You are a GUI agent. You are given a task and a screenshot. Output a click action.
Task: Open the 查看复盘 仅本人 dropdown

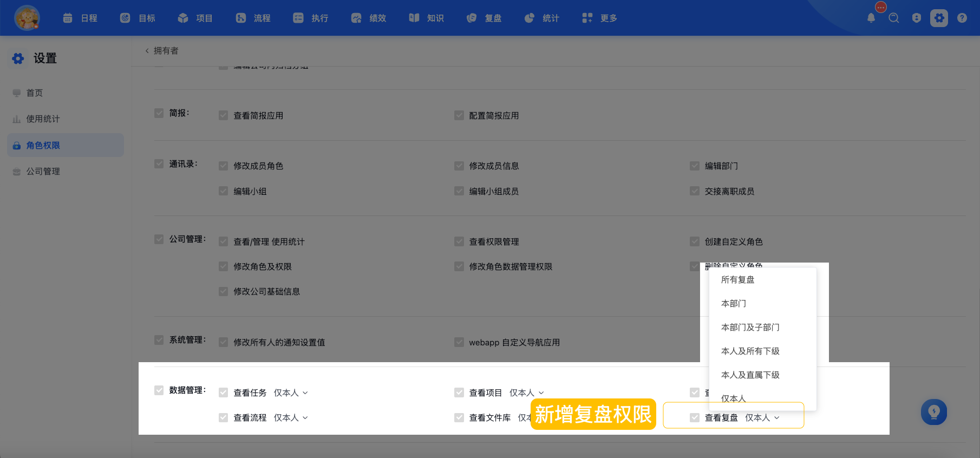[x=762, y=417]
